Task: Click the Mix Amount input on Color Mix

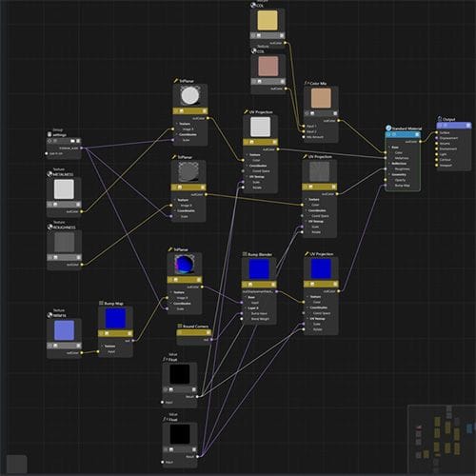Action: [x=313, y=137]
